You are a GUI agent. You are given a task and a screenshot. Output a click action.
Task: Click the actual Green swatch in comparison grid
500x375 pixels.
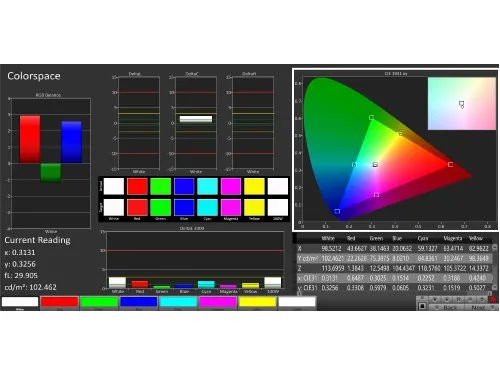click(x=161, y=186)
